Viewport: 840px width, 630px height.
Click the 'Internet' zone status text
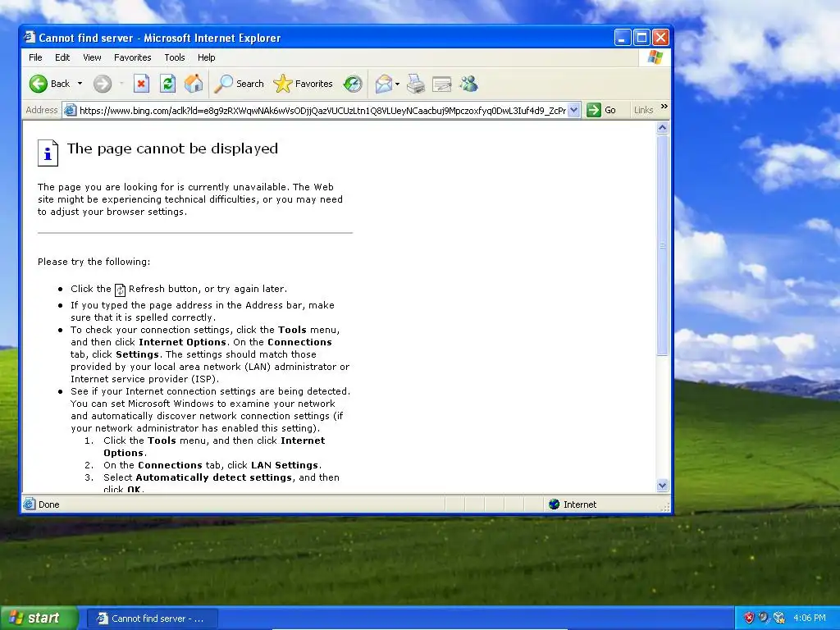[580, 504]
